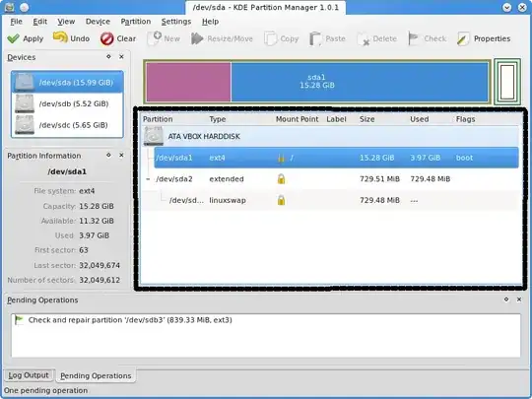Open the Help menu
Viewport: 532px width, 399px height.
(x=210, y=22)
